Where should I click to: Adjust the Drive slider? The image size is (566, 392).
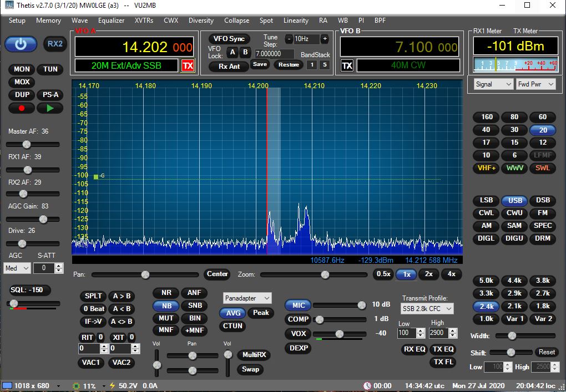tap(33, 244)
